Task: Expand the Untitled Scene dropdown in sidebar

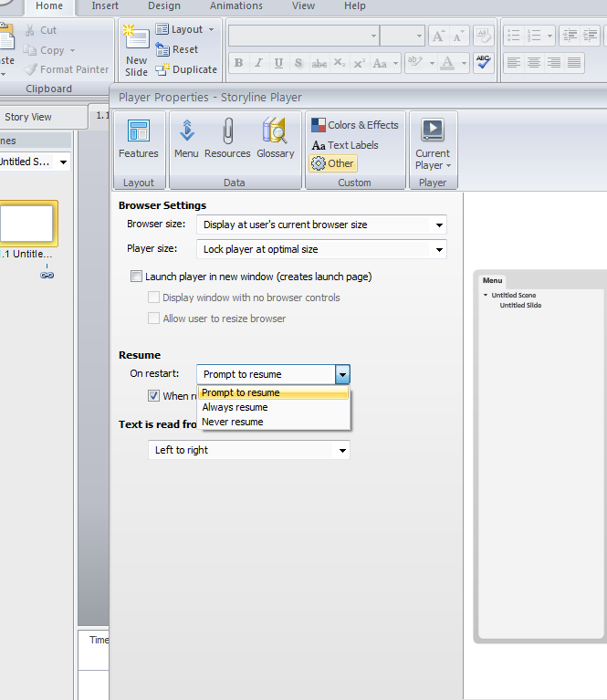Action: pyautogui.click(x=63, y=162)
